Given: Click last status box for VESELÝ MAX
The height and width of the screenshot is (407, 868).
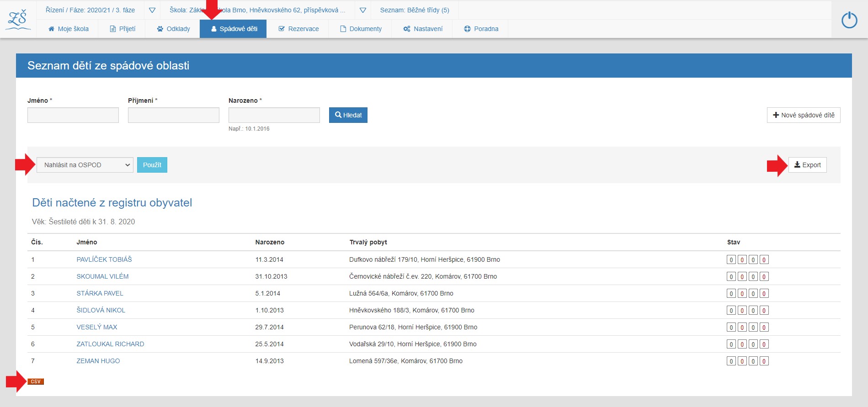Looking at the screenshot, I should [764, 328].
